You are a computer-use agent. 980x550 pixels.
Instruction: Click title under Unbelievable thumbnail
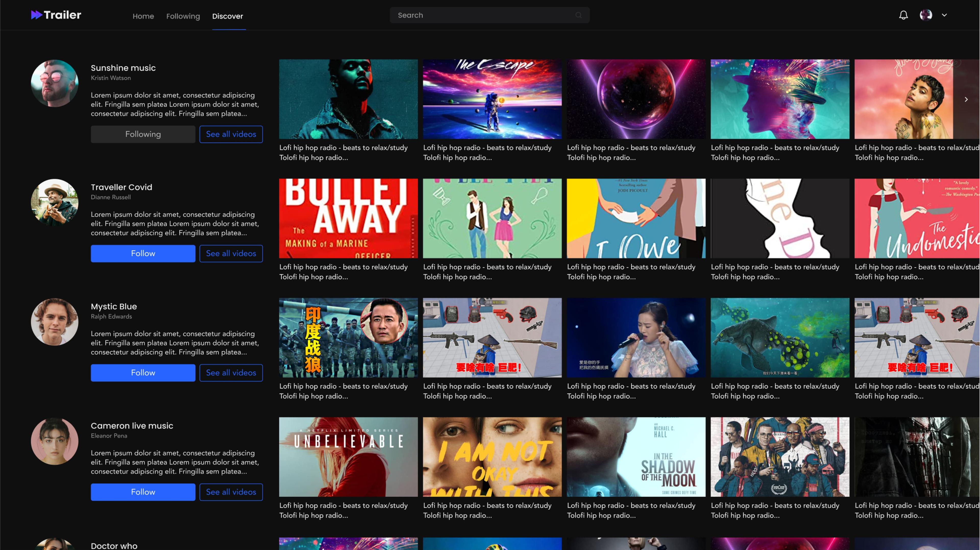344,510
